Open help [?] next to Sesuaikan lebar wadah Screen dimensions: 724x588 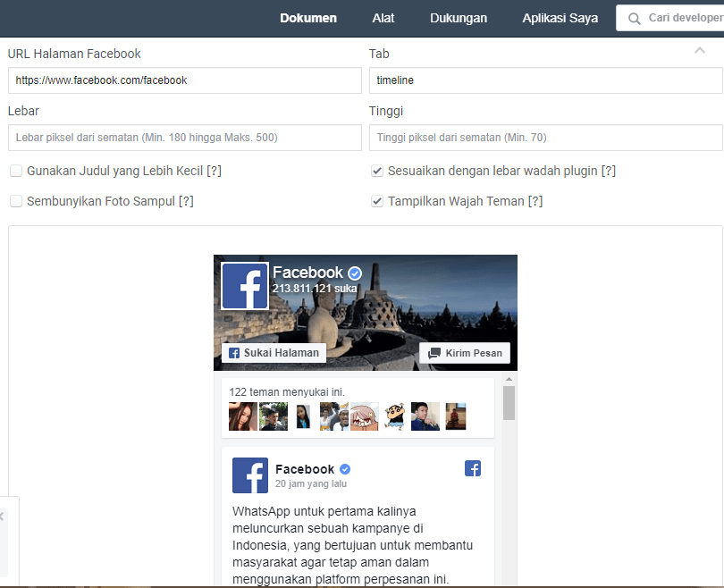tap(609, 171)
